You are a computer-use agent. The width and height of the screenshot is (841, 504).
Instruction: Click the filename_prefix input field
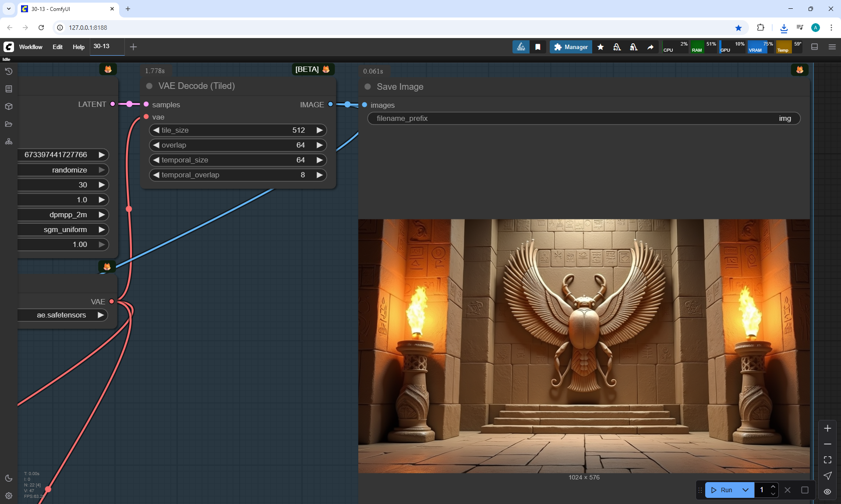coord(583,118)
